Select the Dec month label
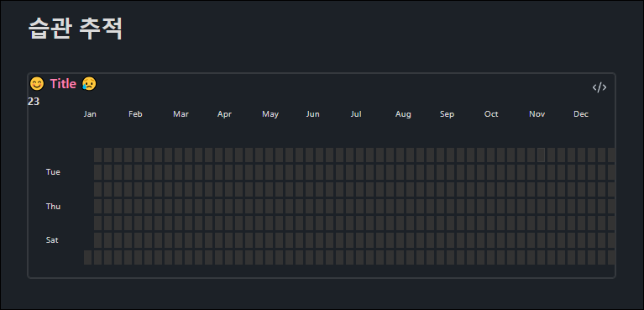644x310 pixels. click(x=581, y=114)
